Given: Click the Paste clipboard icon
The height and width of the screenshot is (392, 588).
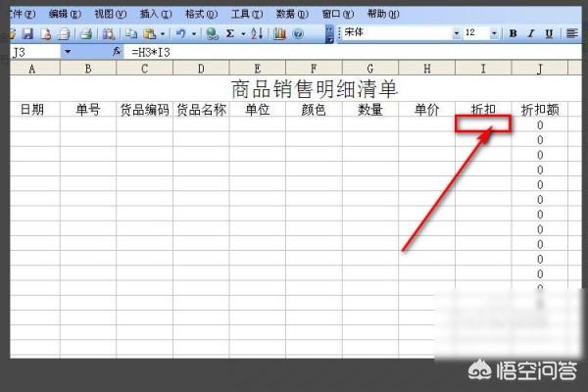Looking at the screenshot, I should coord(150,34).
